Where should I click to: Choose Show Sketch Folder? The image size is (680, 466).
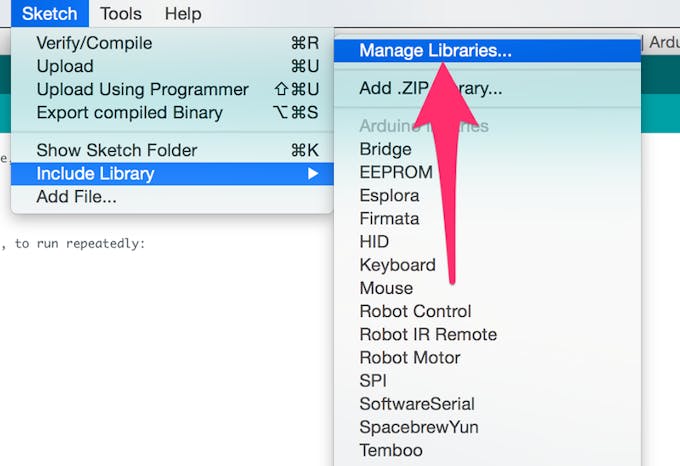(116, 150)
